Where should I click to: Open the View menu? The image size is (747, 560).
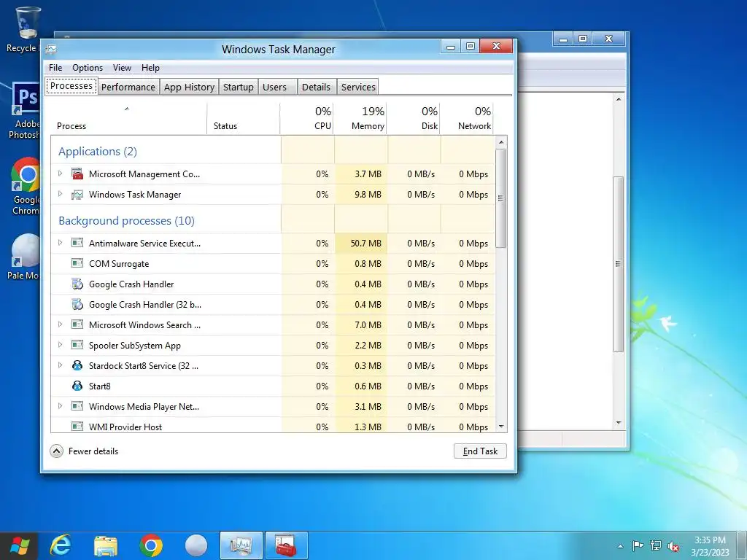[x=122, y=68]
